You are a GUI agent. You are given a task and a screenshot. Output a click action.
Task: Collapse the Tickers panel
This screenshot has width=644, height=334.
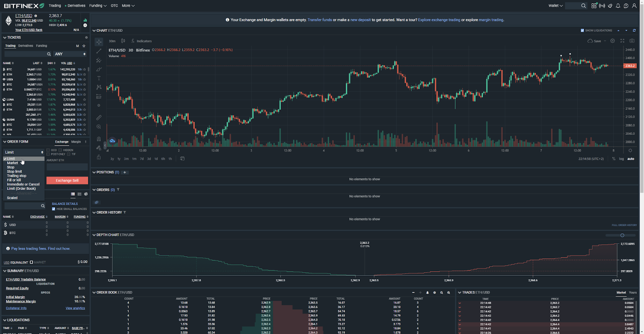[5, 37]
